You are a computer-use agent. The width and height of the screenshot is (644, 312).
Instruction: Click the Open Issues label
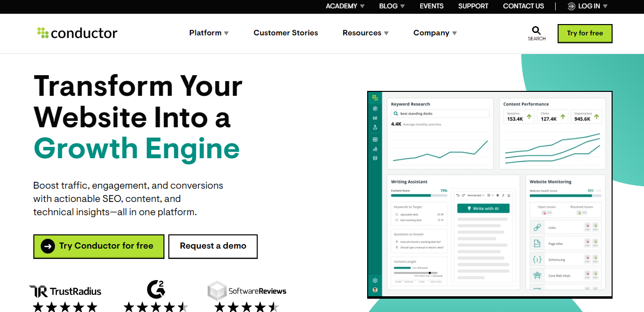546,207
